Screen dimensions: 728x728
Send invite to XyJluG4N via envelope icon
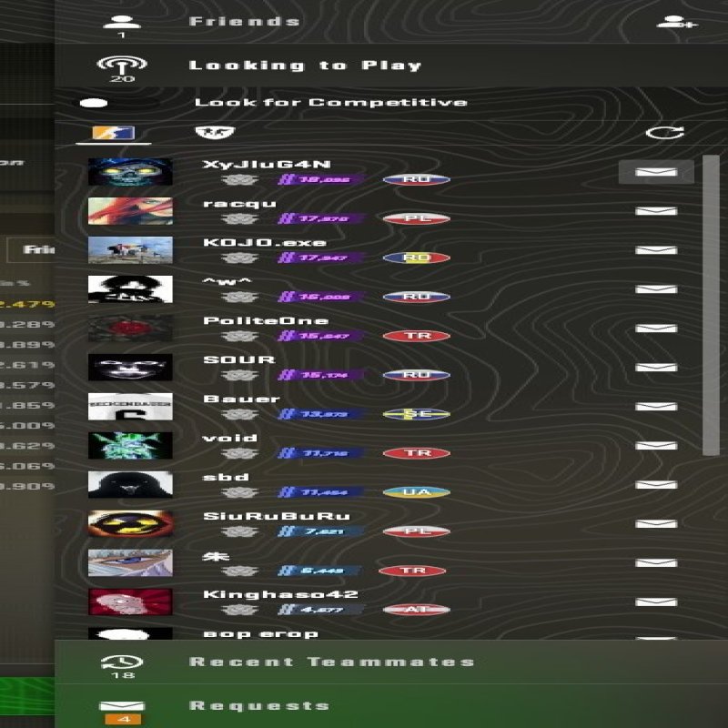655,171
